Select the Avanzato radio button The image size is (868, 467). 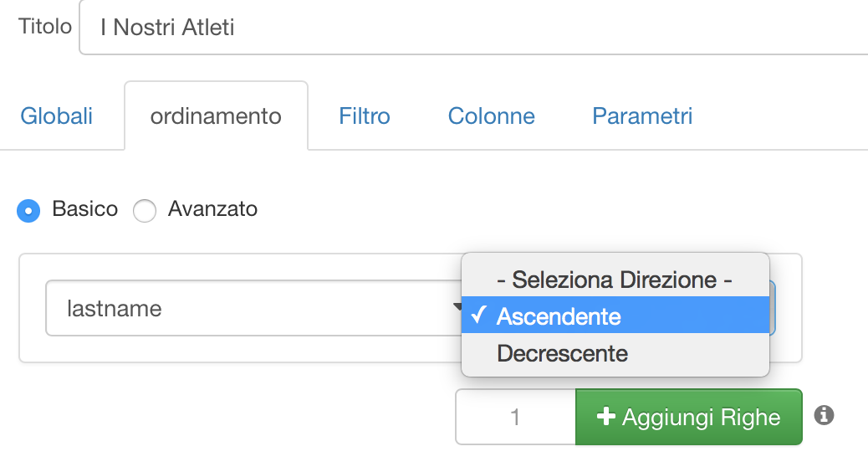[145, 211]
